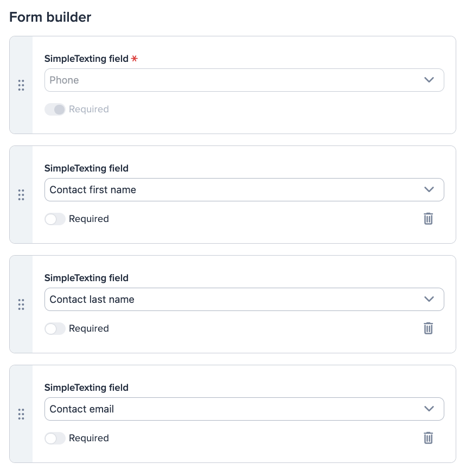This screenshot has width=466, height=476.
Task: Click SimpleTexting field label above Phone
Action: [86, 59]
